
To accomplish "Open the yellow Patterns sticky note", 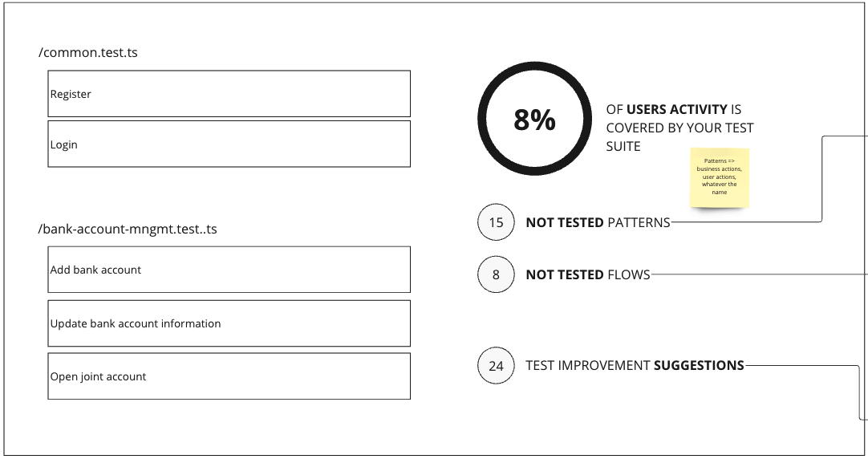I will [x=720, y=177].
